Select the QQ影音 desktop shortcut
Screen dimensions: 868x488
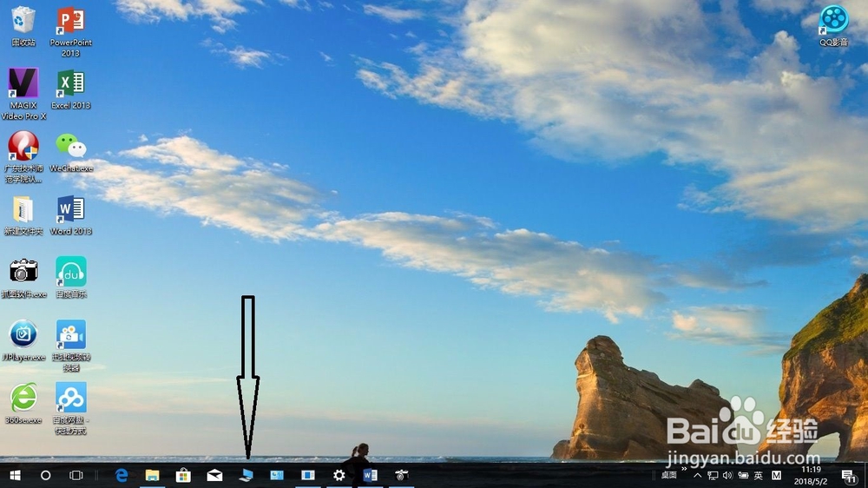click(833, 26)
